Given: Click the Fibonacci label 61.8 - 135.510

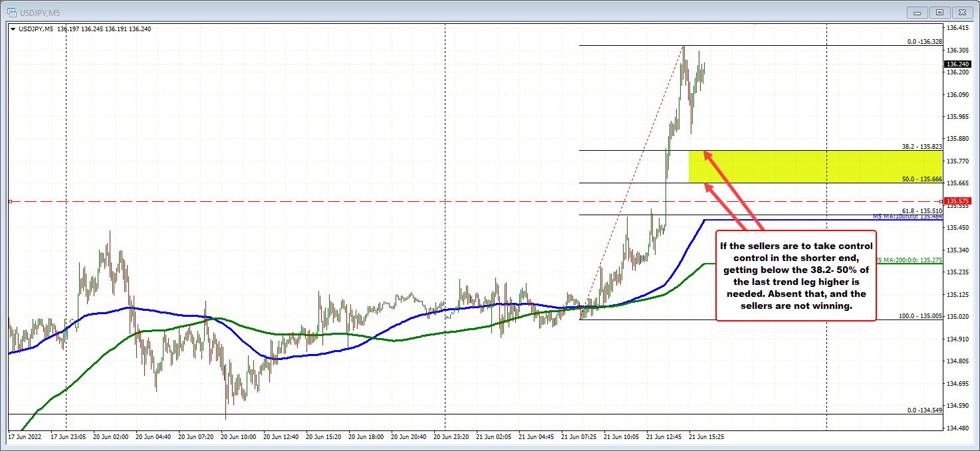Looking at the screenshot, I should coord(922,211).
